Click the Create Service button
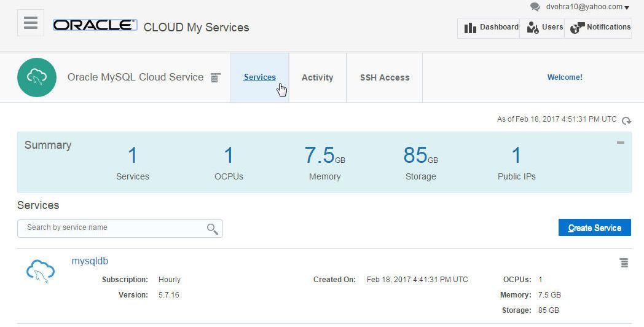Viewport: 644px width, 327px height. coord(595,227)
